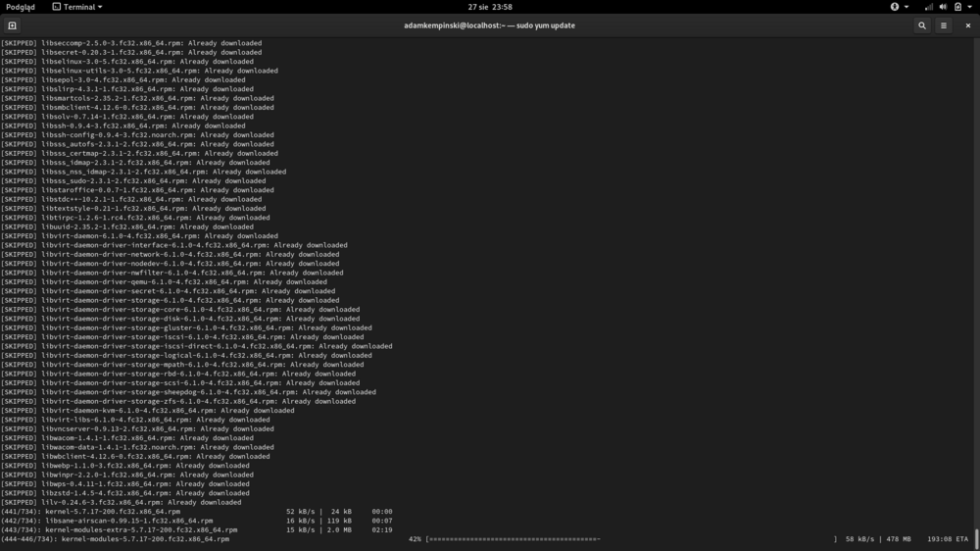Click the line for libstaroffice-0.0.7-1.fc32
This screenshot has width=980, height=551.
(135, 190)
